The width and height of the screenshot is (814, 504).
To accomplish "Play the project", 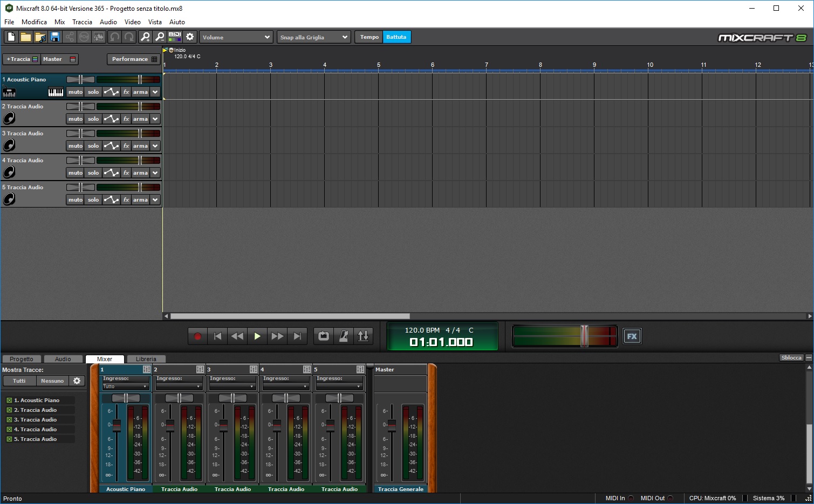I will (257, 336).
